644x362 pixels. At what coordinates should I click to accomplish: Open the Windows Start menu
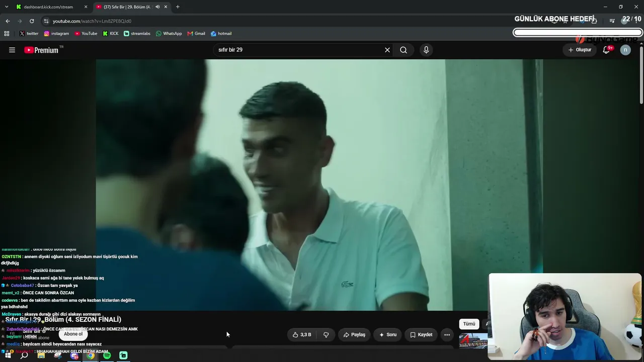click(8, 355)
